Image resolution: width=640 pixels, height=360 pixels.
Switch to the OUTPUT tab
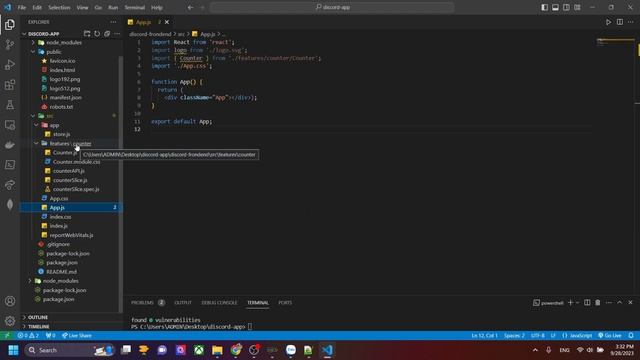point(183,302)
